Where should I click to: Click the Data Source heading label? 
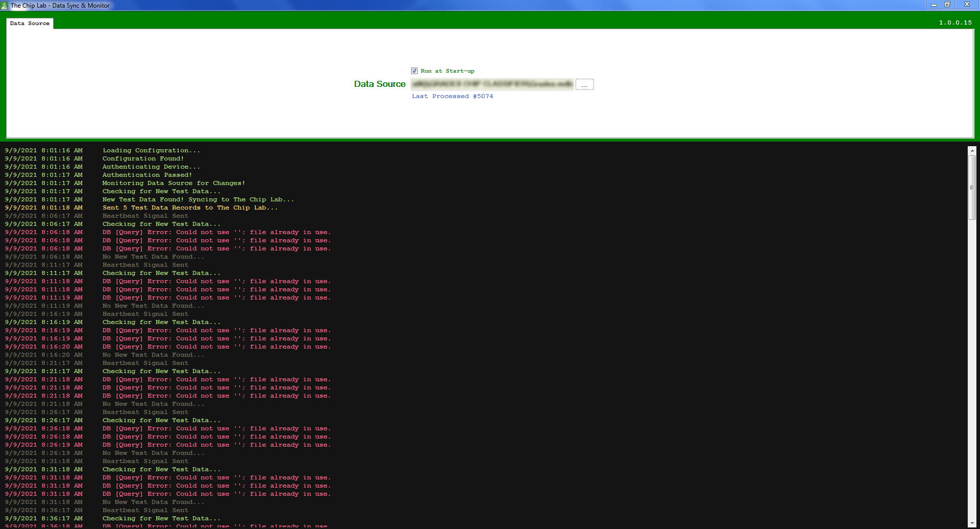click(x=379, y=84)
